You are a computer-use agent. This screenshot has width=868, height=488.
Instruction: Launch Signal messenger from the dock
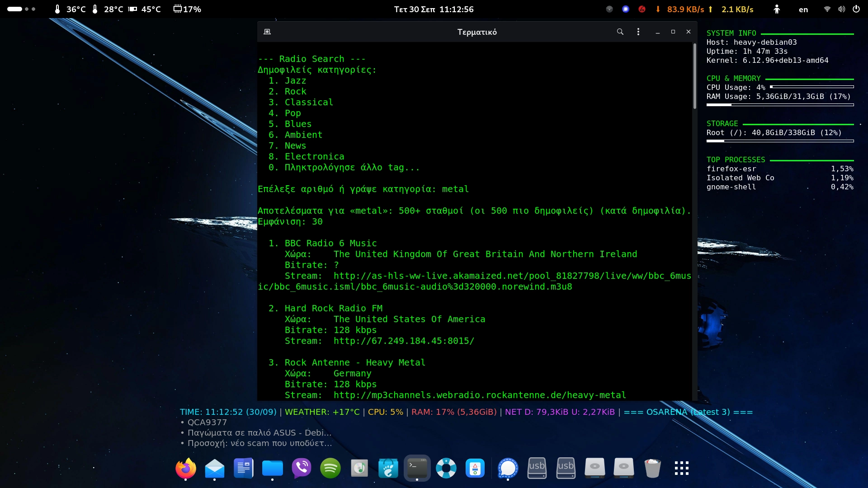pyautogui.click(x=508, y=468)
